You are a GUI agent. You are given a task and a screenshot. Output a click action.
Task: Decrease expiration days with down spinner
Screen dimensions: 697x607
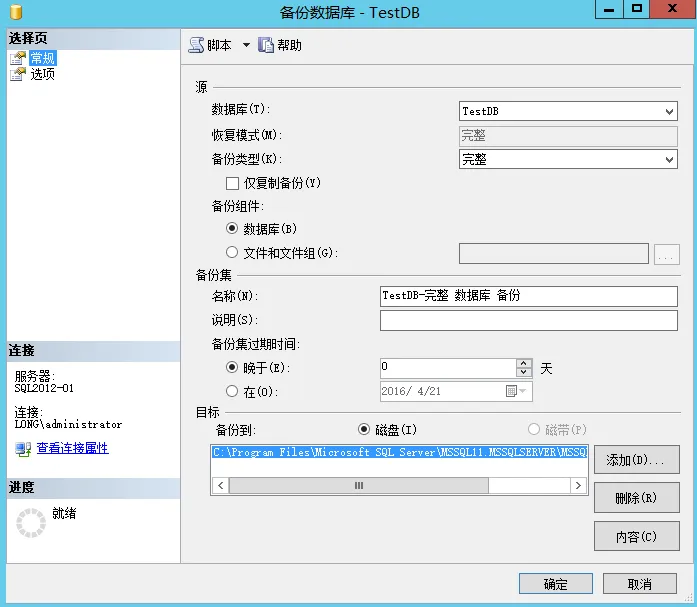pyautogui.click(x=524, y=372)
